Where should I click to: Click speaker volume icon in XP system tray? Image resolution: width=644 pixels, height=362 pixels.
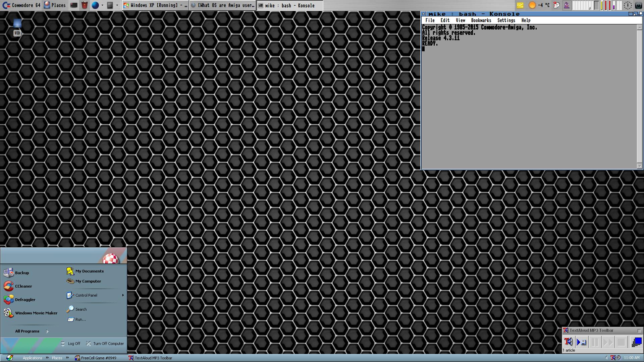pos(619,358)
